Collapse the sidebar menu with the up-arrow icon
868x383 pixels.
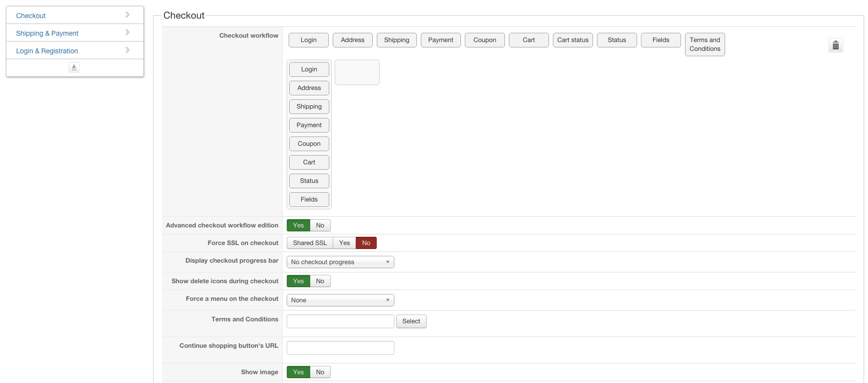coord(74,68)
